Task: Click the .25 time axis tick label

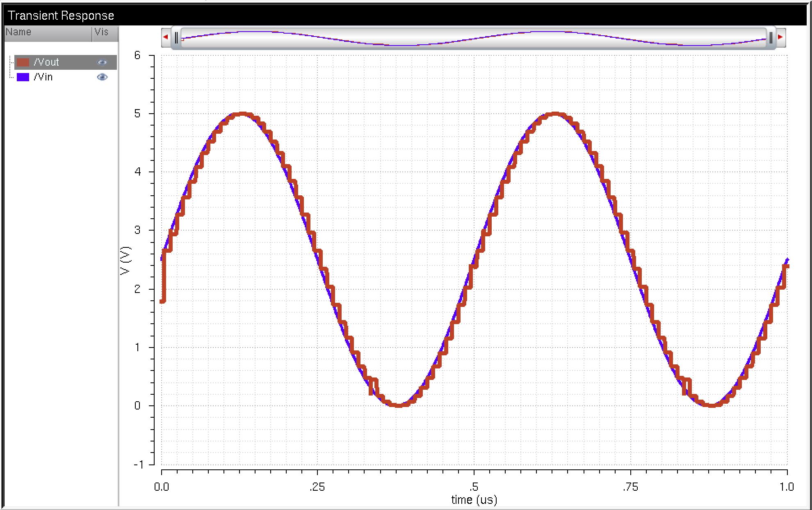Action: 317,487
